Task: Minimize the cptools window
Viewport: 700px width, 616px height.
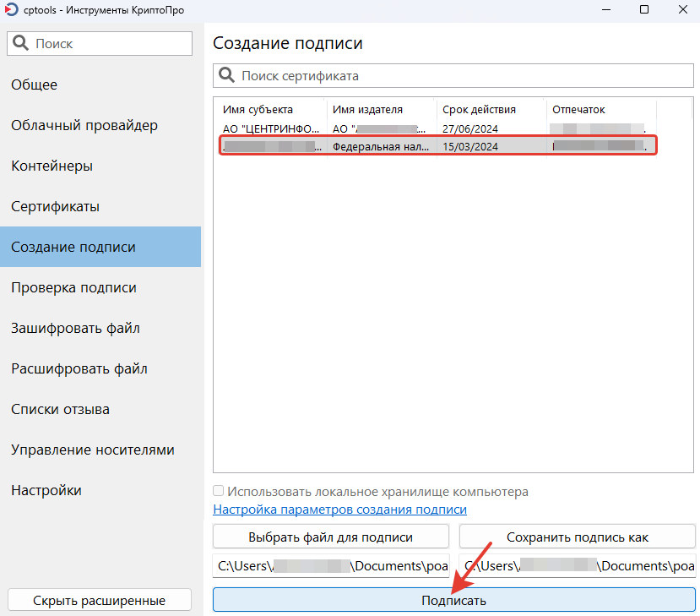Action: (x=605, y=9)
